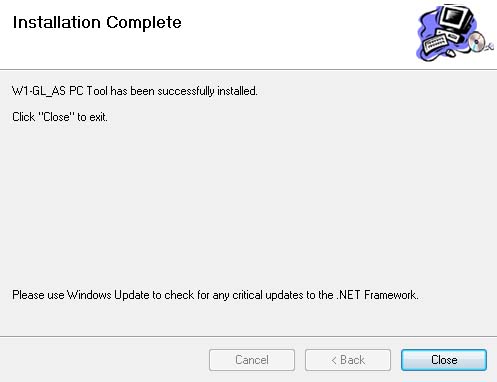The image size is (497, 382).
Task: Click the successfully installed message line
Action: 135,91
